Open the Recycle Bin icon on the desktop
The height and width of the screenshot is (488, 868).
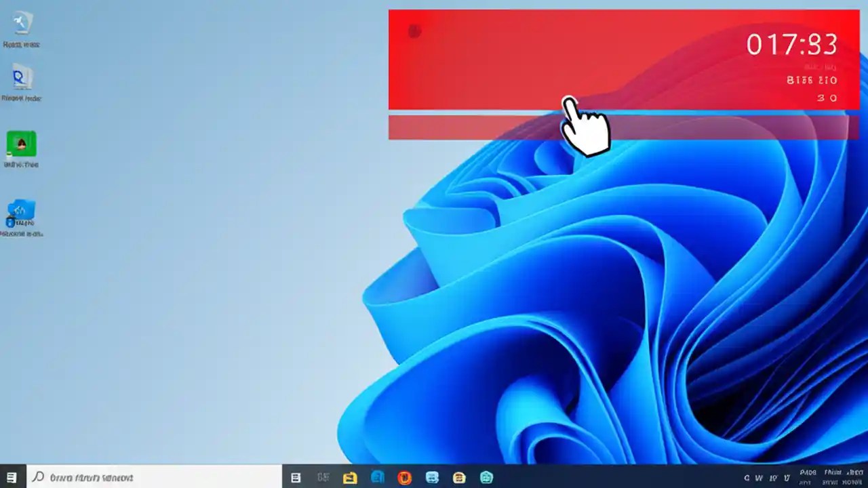(22, 27)
